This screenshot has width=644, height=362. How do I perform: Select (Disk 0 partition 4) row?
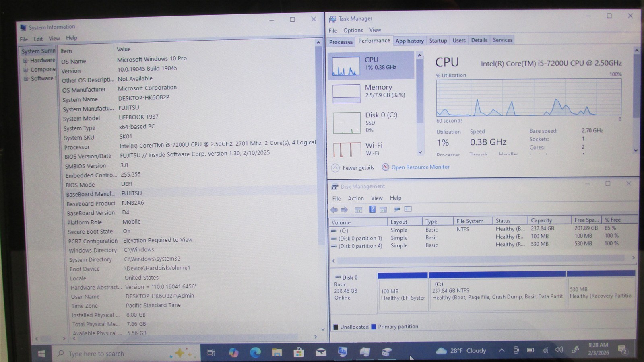pos(483,245)
